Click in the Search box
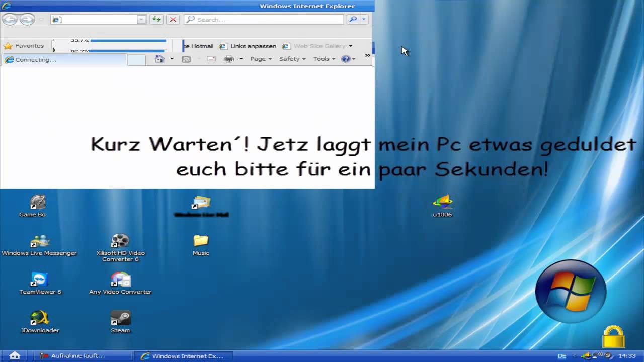Viewport: 644px width, 362px height. [x=264, y=20]
